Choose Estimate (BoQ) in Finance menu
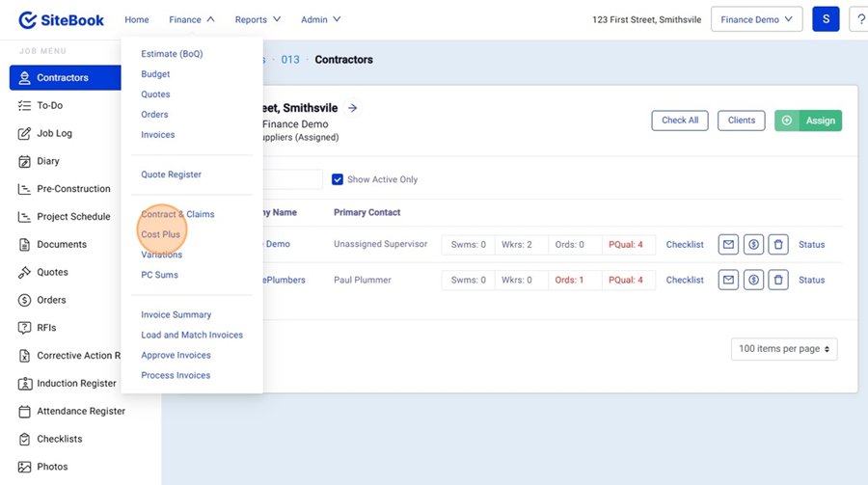 point(172,54)
